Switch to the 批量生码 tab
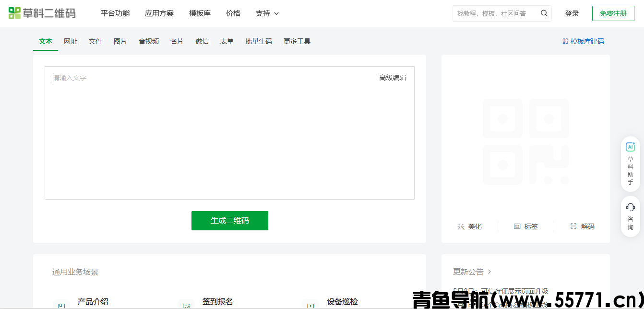The height and width of the screenshot is (309, 644). point(259,41)
